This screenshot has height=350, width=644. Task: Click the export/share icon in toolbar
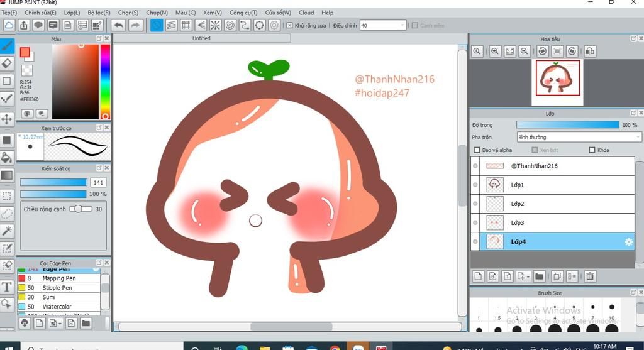pos(24,25)
